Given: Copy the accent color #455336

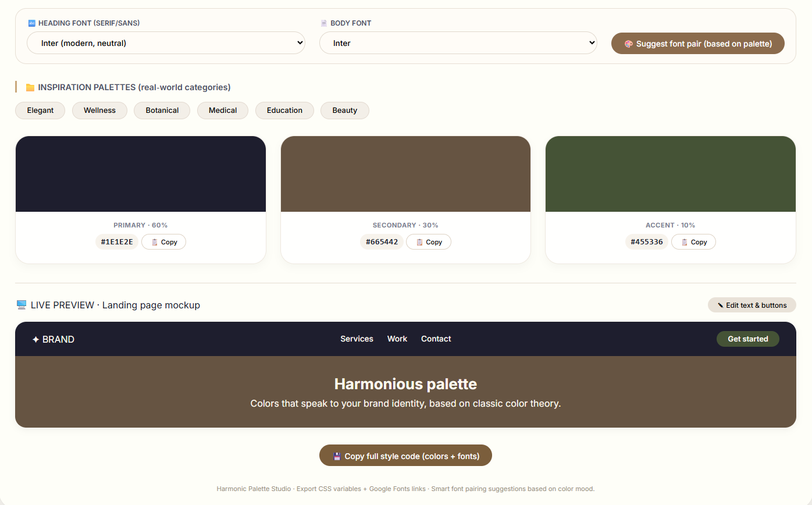Looking at the screenshot, I should coord(693,242).
